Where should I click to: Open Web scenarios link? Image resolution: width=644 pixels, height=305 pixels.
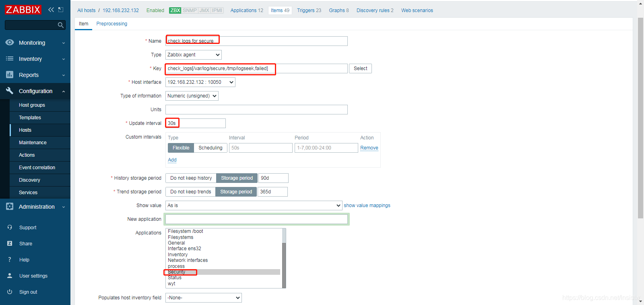pos(417,10)
